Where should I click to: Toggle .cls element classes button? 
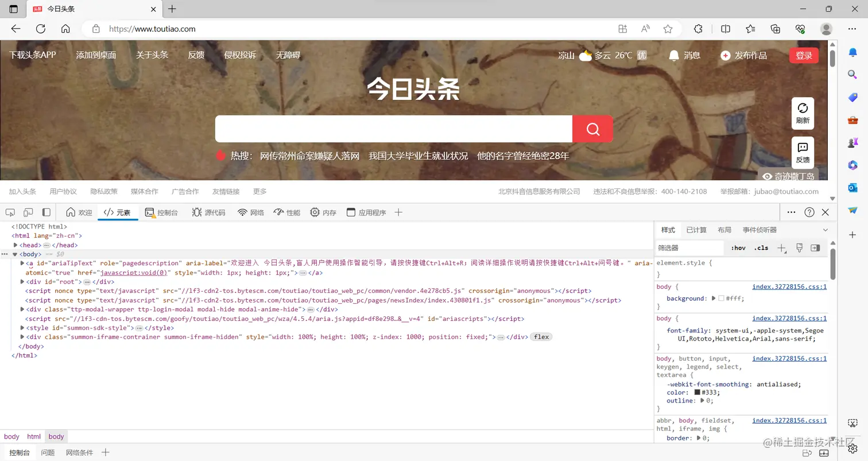point(761,248)
